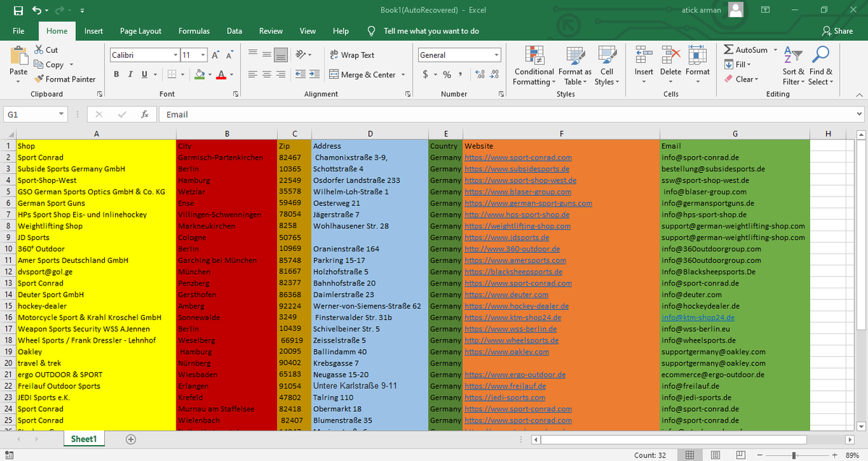This screenshot has width=868, height=461.
Task: Decrease font size with smaller A
Action: click(x=229, y=55)
